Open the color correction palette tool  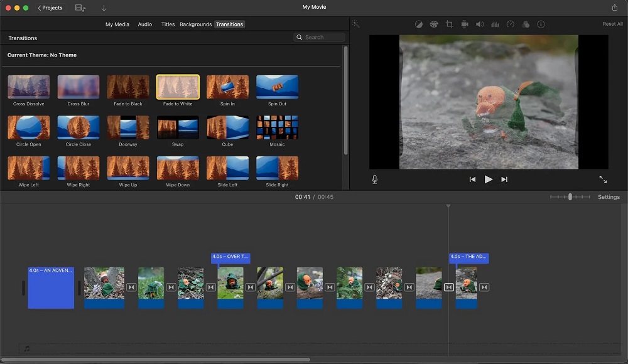[434, 24]
